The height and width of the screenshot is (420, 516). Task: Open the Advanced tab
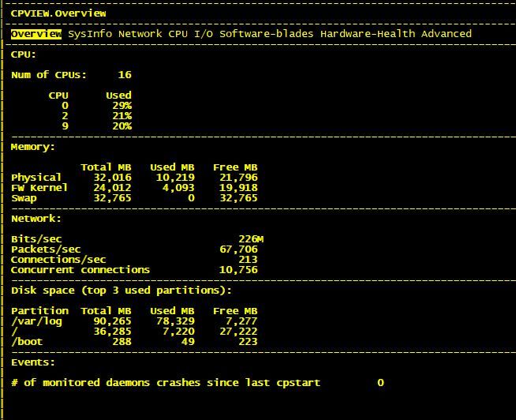tap(446, 34)
